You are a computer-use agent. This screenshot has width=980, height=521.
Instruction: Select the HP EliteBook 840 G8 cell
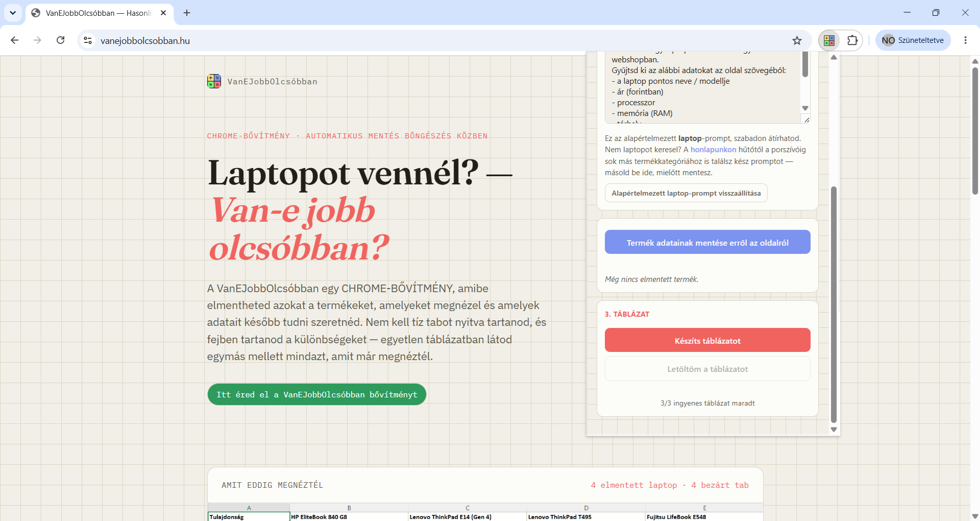point(349,517)
